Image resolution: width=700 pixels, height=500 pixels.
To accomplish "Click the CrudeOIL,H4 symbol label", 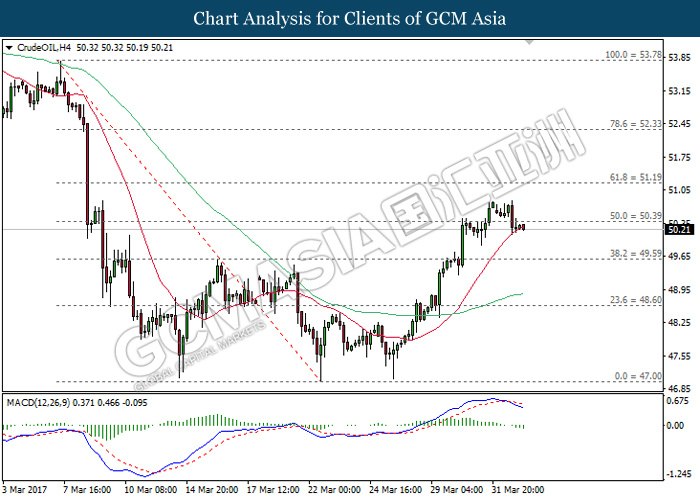I will [44, 48].
